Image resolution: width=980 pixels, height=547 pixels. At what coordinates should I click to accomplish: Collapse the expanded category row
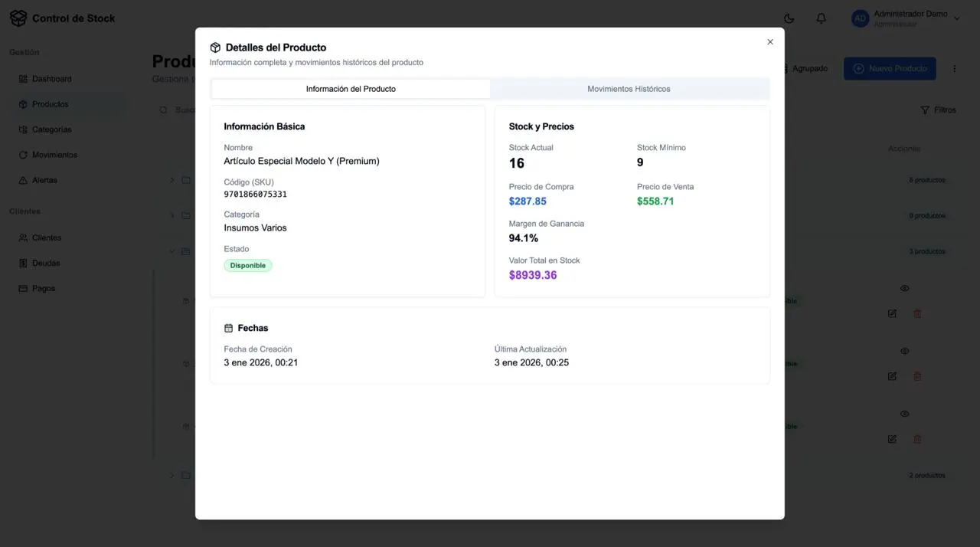171,251
